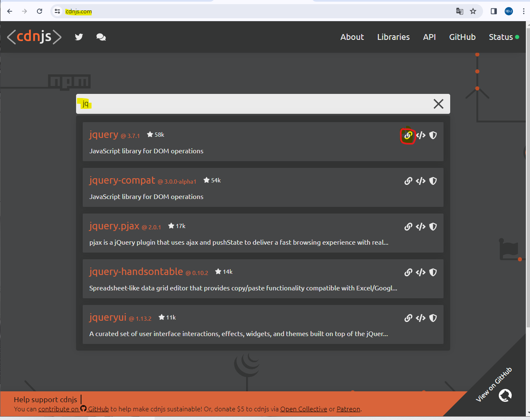530x420 pixels.
Task: Open the jquery-compat library page
Action: pos(122,180)
